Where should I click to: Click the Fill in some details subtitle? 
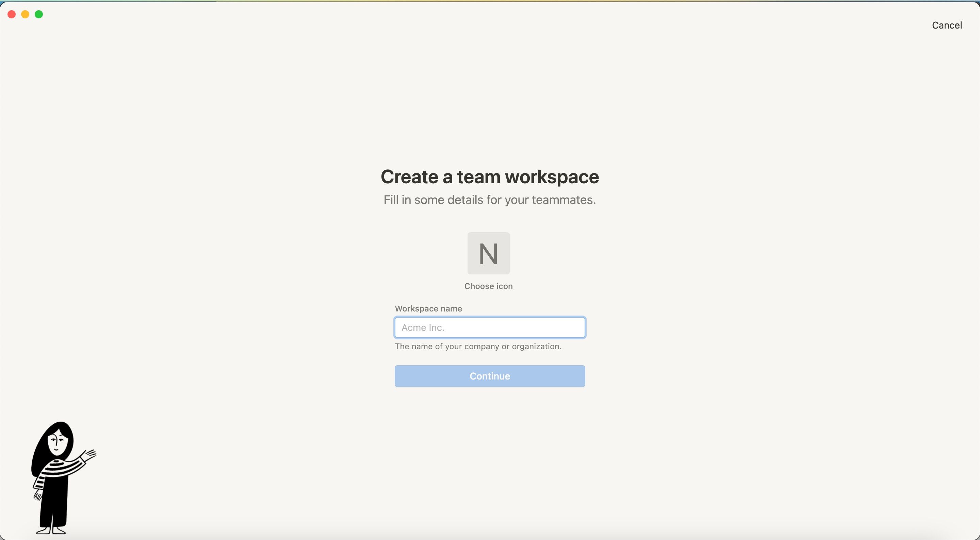click(x=490, y=200)
